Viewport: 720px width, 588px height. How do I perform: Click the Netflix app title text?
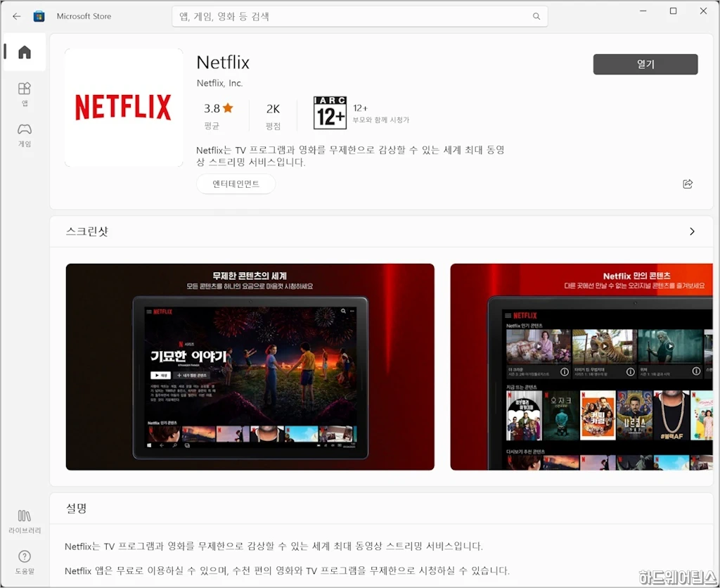[223, 63]
